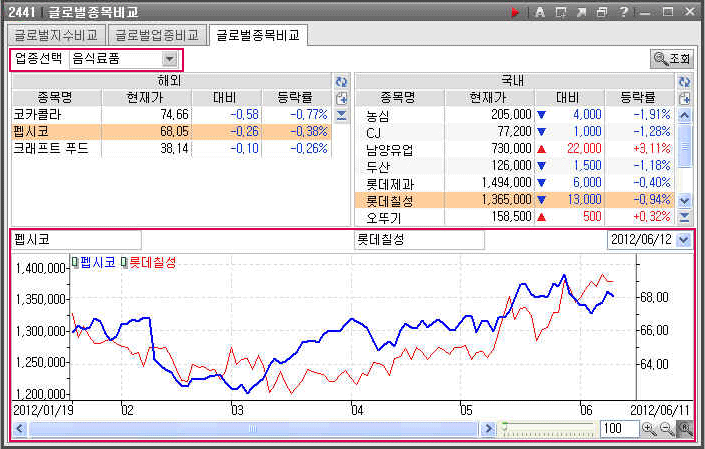Click the cascade windows icon in title bar
The width and height of the screenshot is (705, 449).
[x=602, y=12]
